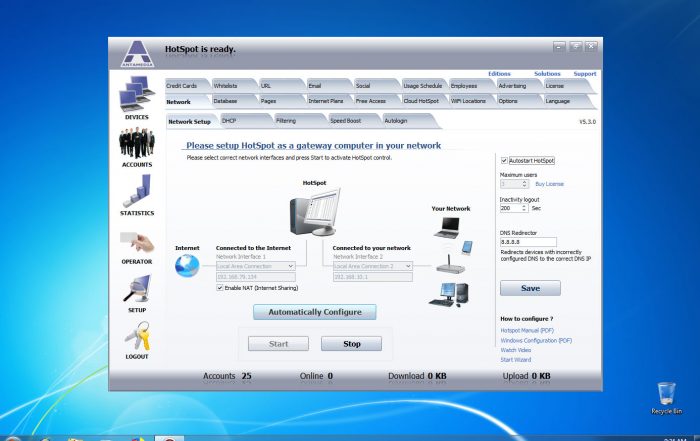
Task: Click the Network Interface 1 IP address field
Action: (x=255, y=277)
